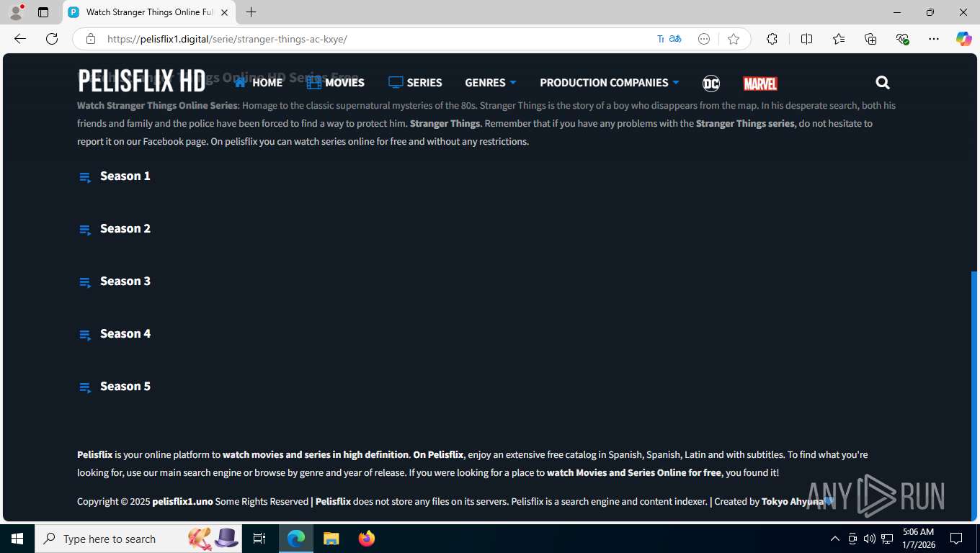Viewport: 980px width, 553px height.
Task: Open Task View on taskbar
Action: pyautogui.click(x=259, y=539)
